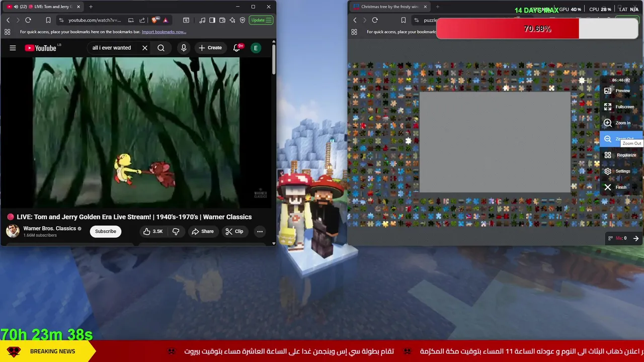Click the BREAKING NEWS banner label

pos(52,351)
